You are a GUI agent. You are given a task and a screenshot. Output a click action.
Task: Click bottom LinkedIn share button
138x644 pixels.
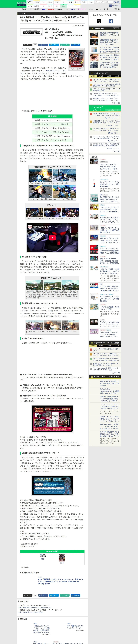(75, 595)
